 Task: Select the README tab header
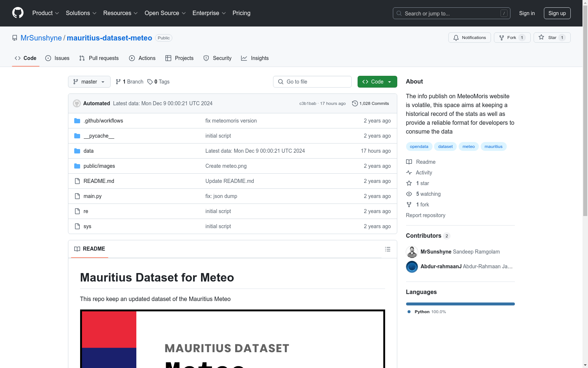90,249
